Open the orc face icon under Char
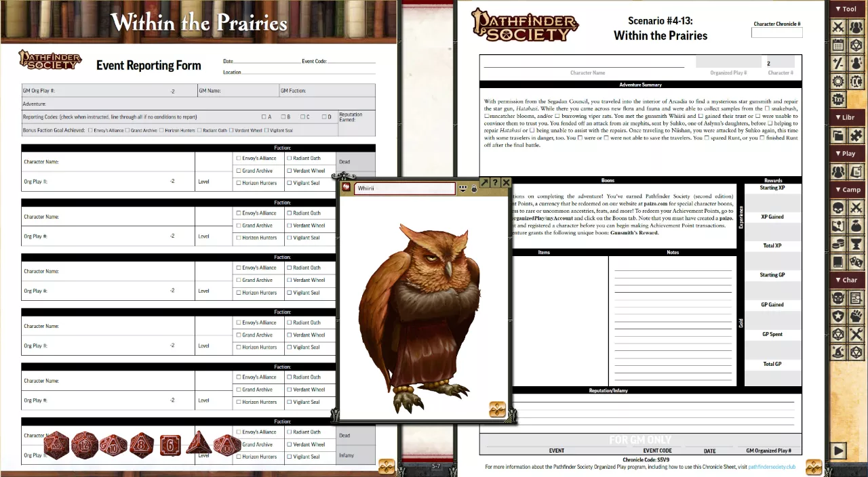Screen dimensions: 868x477 838,298
